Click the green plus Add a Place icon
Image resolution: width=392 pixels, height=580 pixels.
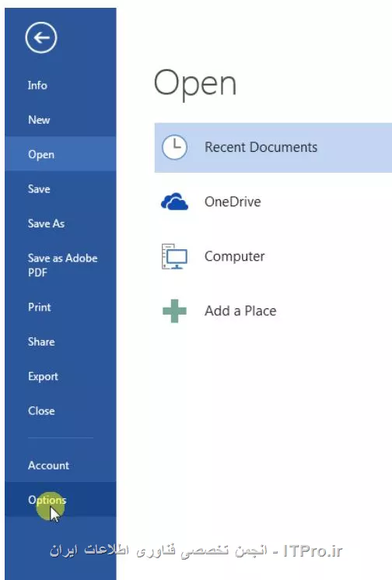pyautogui.click(x=174, y=311)
